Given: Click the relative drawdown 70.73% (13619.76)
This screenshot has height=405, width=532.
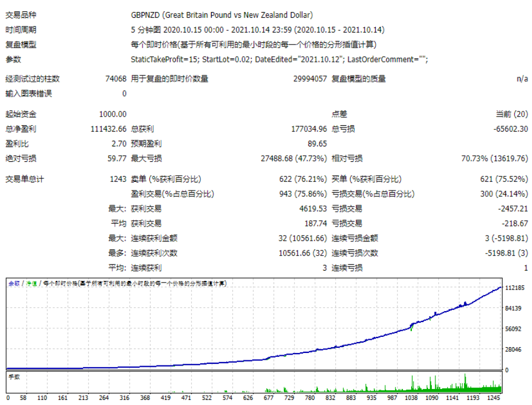Looking at the screenshot, I should (495, 158).
